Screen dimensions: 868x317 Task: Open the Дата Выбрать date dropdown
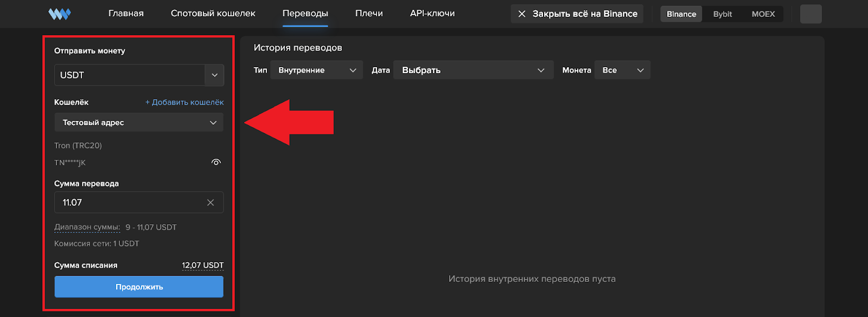(473, 70)
